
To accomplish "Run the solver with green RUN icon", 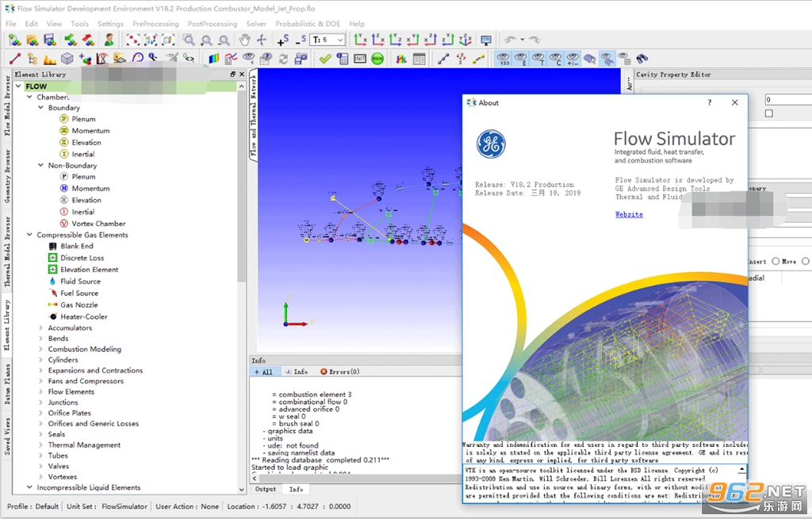I will pos(377,59).
